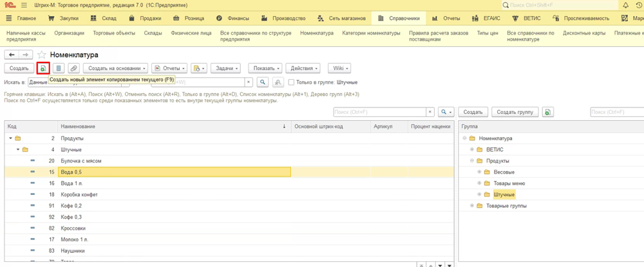Add Номенклатура page to favorites with star

pos(42,55)
